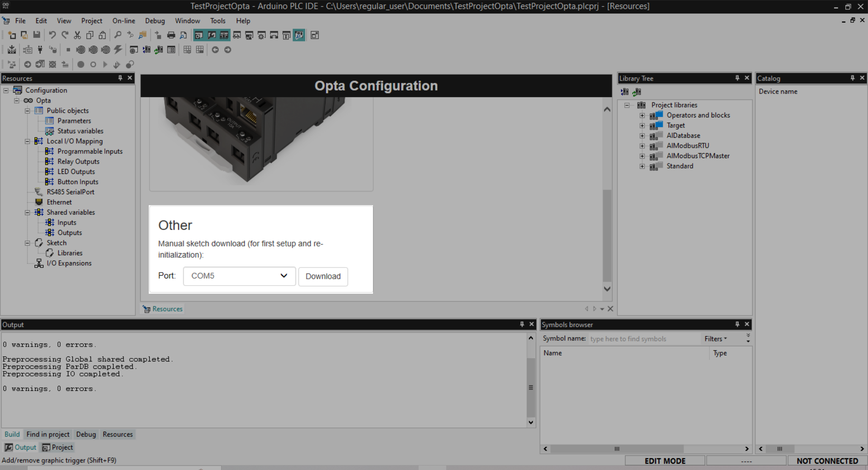Switch to the Project bottom tab
This screenshot has width=868, height=470.
coord(57,447)
